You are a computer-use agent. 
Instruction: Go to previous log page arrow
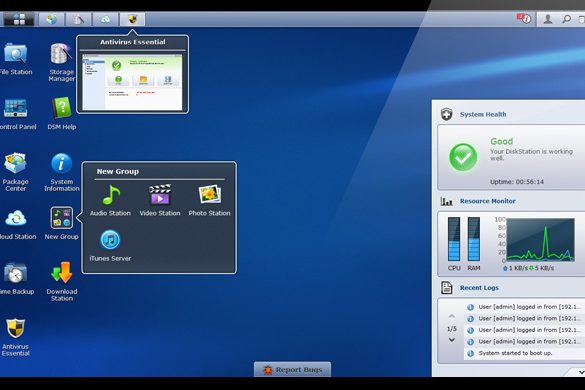[x=452, y=316]
